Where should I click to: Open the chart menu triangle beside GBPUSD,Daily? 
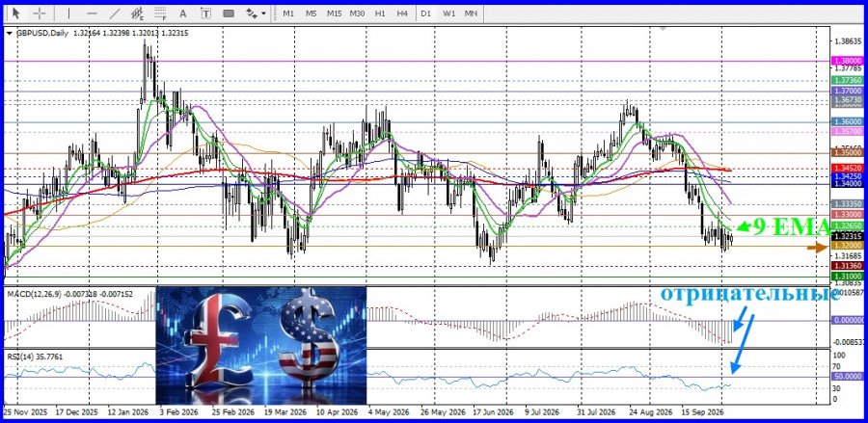[9, 33]
